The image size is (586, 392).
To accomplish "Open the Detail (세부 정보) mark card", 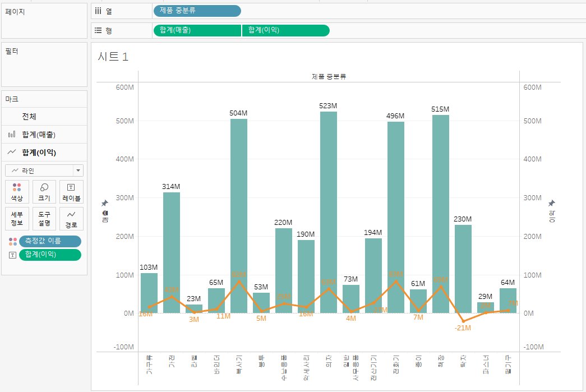I will tap(17, 219).
